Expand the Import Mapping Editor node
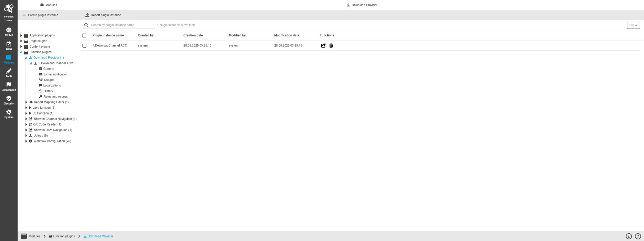 pos(26,102)
